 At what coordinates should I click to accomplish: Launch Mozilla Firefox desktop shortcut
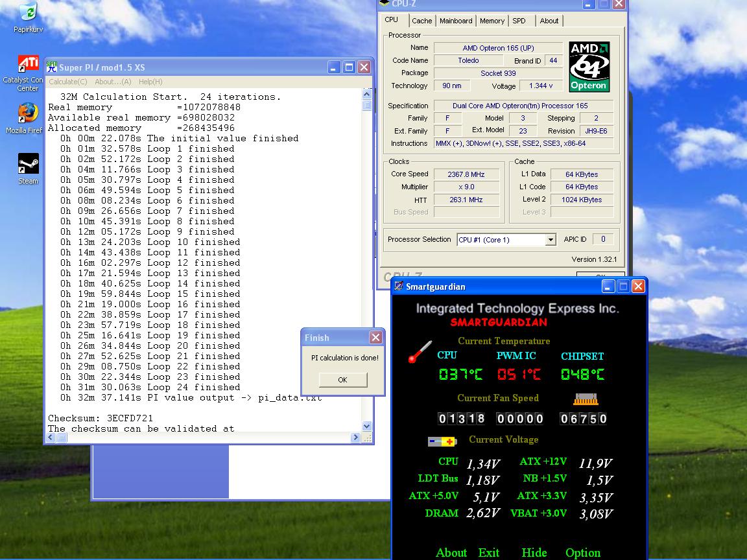coord(27,118)
